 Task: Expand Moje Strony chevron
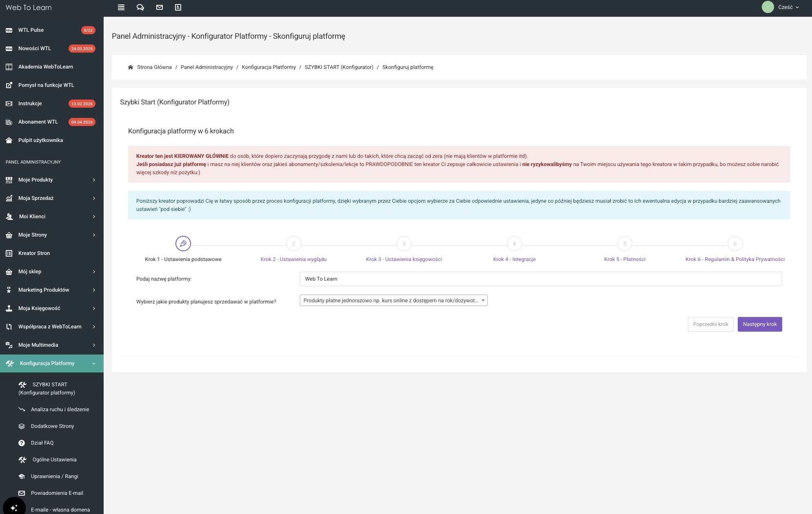point(94,235)
